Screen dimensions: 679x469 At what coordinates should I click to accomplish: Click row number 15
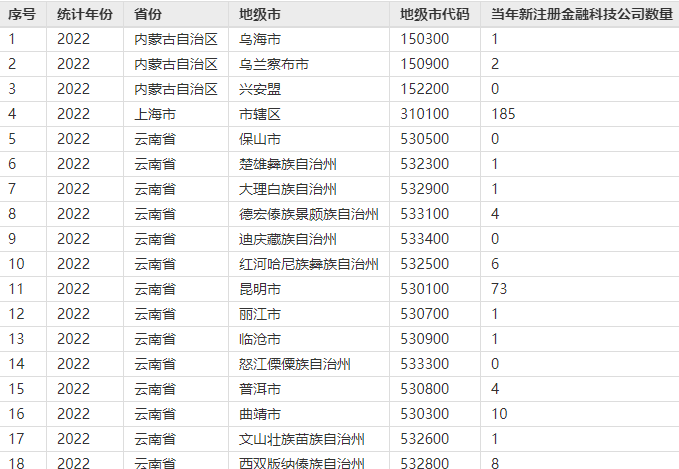click(16, 389)
